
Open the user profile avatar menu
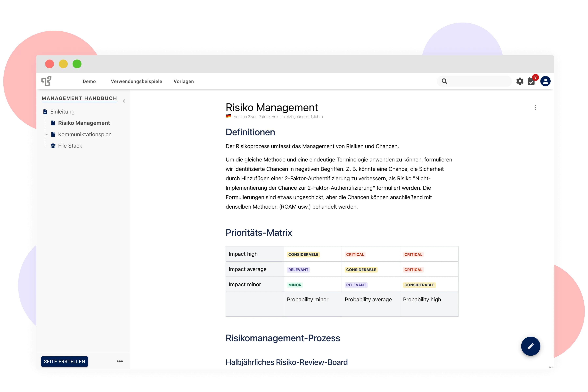[x=545, y=81]
